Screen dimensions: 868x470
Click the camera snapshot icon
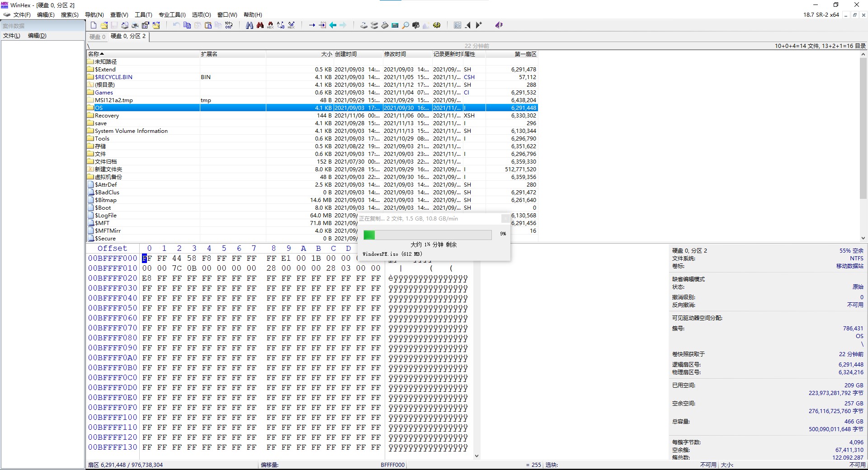[x=416, y=25]
